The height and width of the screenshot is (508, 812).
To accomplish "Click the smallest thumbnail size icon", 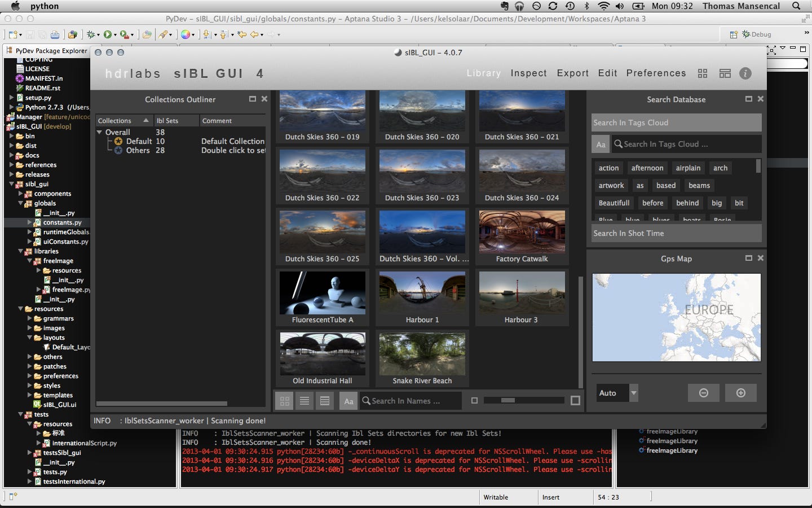I will [x=474, y=401].
